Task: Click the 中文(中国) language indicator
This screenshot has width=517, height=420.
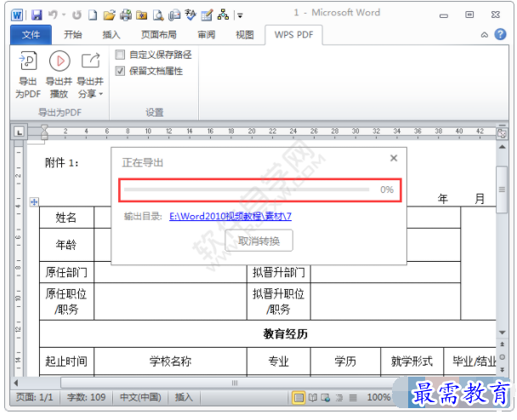Action: [140, 397]
